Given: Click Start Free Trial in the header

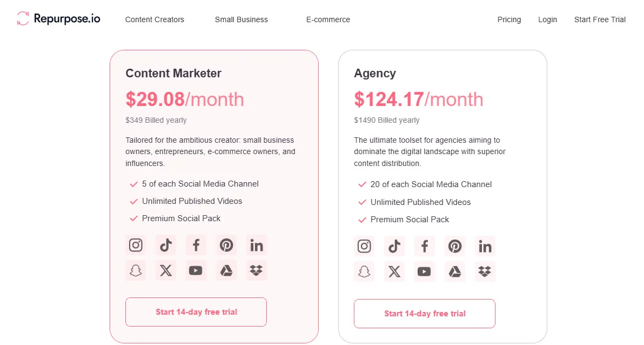Looking at the screenshot, I should point(600,19).
